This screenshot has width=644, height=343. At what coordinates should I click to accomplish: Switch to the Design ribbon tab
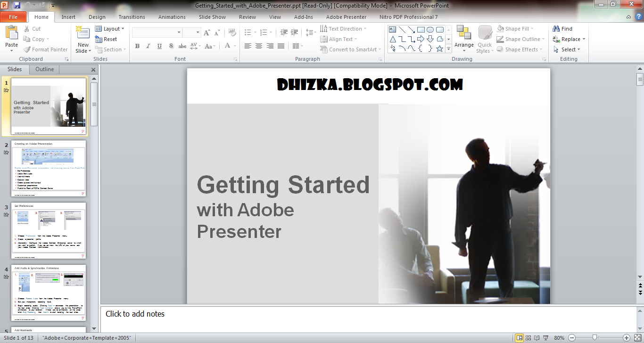tap(97, 17)
